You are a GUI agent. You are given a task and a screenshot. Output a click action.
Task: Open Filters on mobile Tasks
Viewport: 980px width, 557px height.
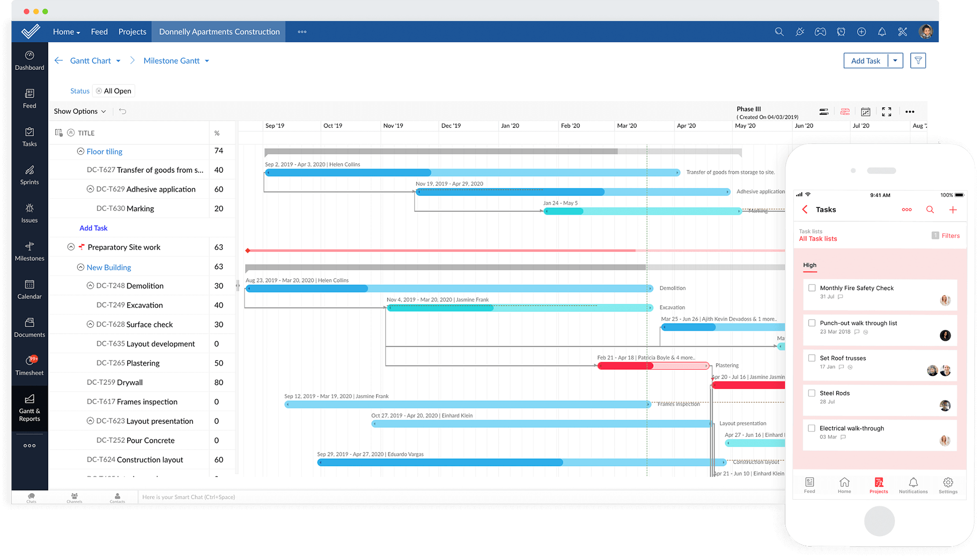click(946, 235)
